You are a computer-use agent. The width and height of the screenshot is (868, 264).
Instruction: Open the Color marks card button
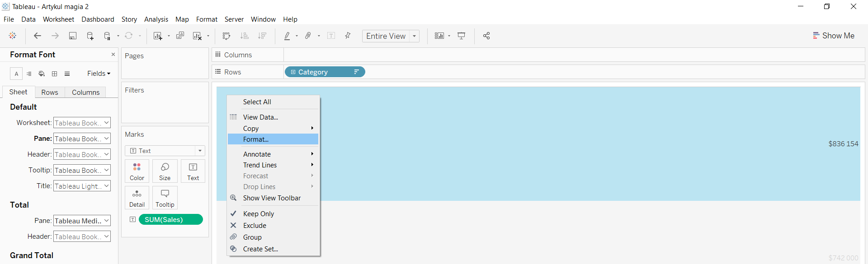coord(137,171)
